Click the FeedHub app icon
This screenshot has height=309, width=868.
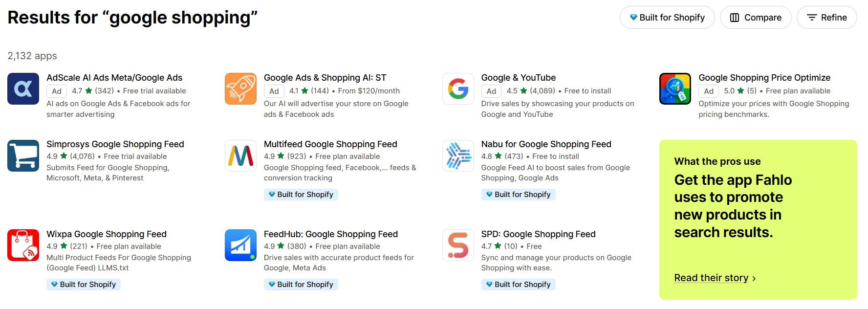pos(240,245)
